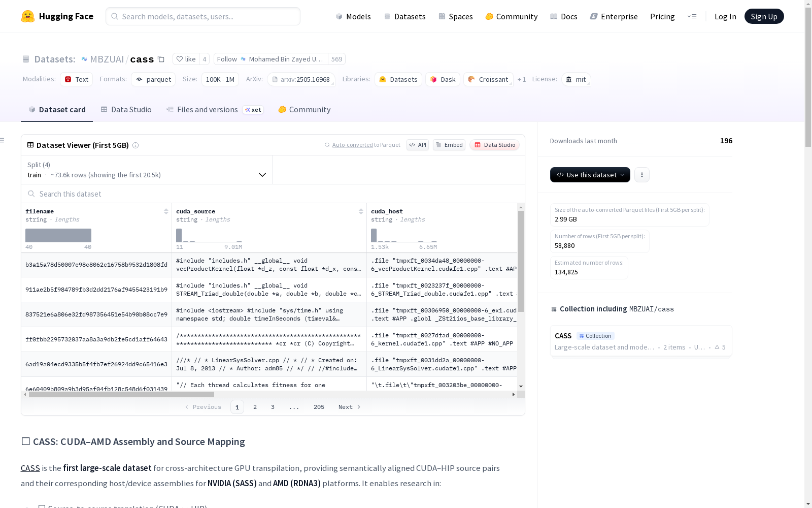Focus the search models, datasets, users field
The image size is (812, 508).
pyautogui.click(x=203, y=16)
